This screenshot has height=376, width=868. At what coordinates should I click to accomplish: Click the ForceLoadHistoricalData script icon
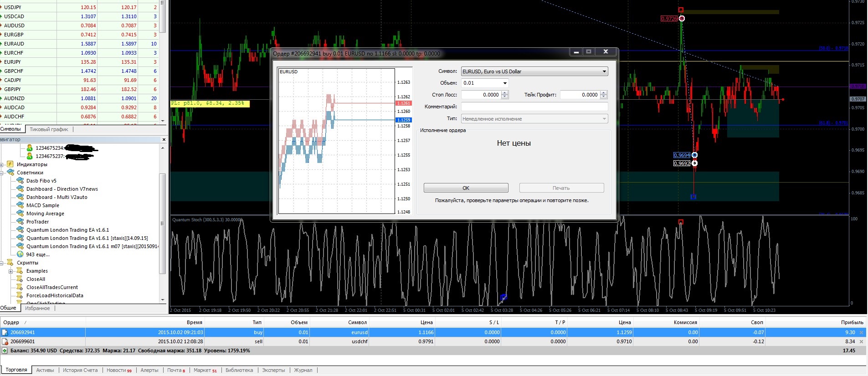point(20,295)
